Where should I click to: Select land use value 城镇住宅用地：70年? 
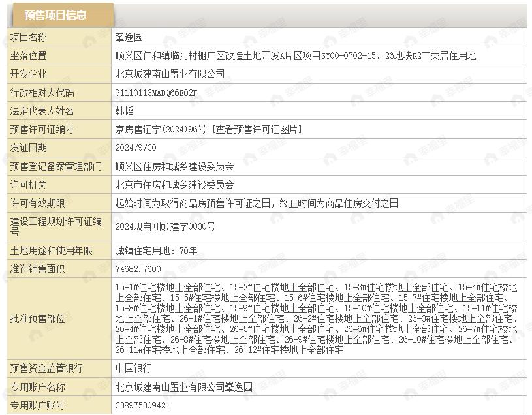(156, 251)
